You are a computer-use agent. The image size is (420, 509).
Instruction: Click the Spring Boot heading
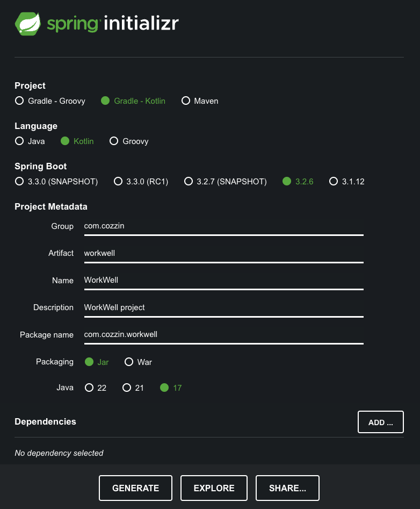pyautogui.click(x=40, y=166)
